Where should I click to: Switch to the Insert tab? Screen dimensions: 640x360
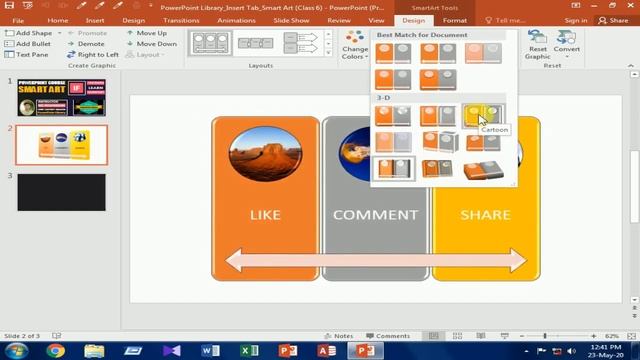pyautogui.click(x=95, y=20)
